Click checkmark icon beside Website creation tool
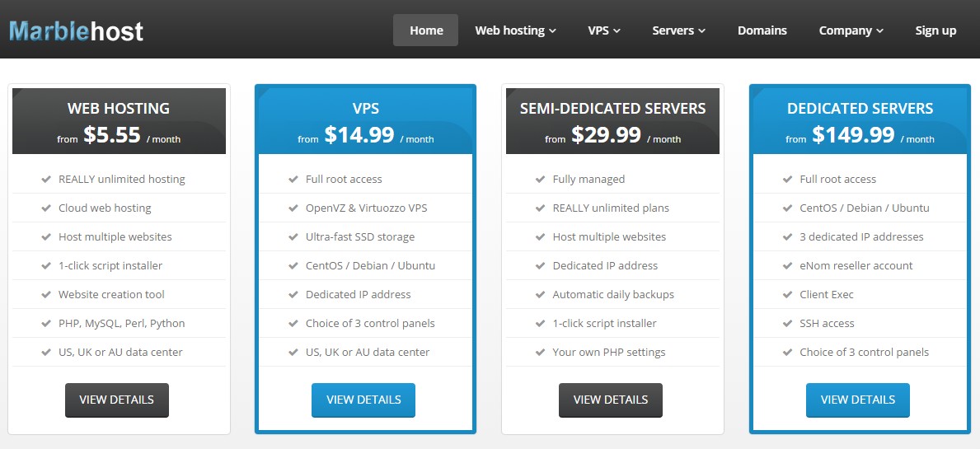980x449 pixels. click(46, 294)
